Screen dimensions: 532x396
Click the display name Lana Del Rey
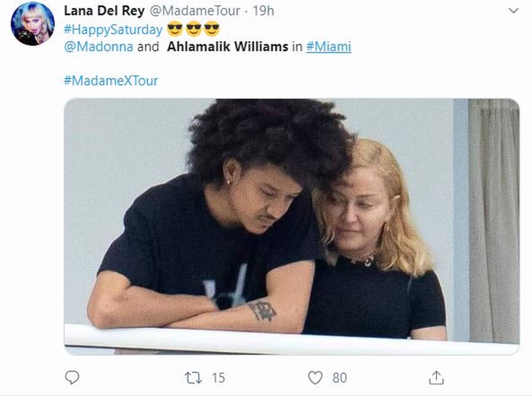click(104, 11)
